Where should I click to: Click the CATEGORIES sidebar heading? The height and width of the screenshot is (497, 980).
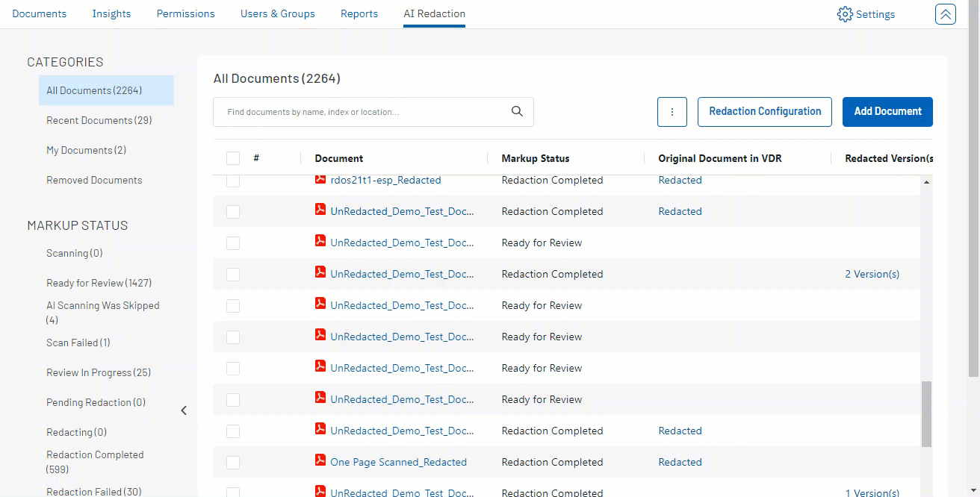pos(65,62)
